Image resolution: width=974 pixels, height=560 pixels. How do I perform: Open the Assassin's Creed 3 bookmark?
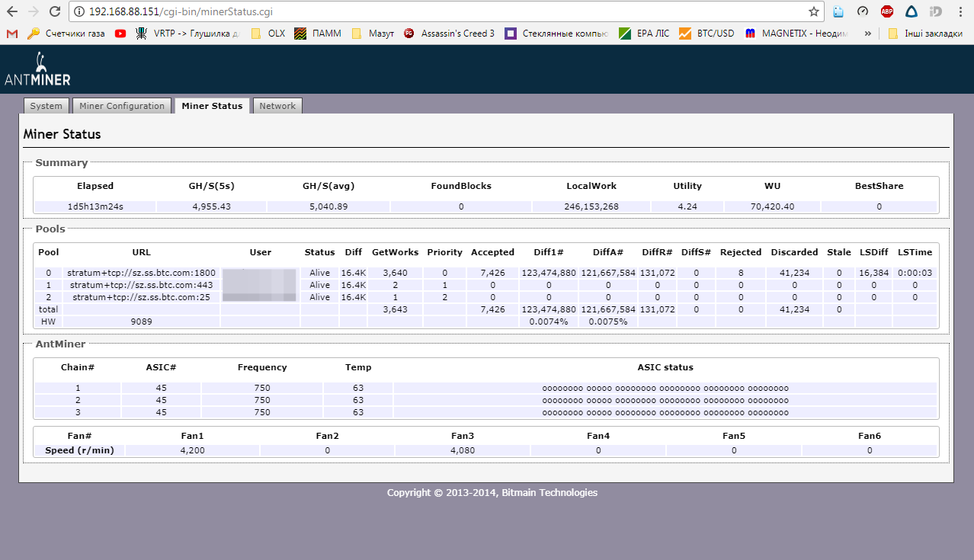450,34
